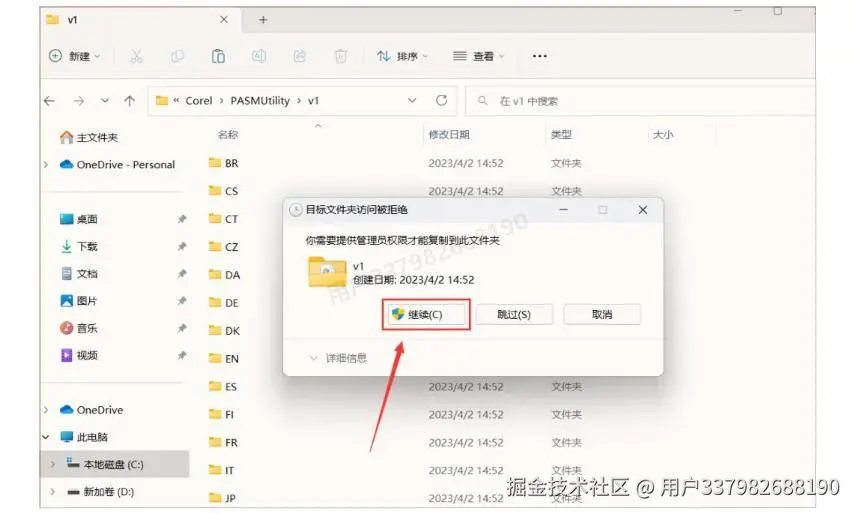855x514 pixels.
Task: Open the 新建 new item menu
Action: tap(75, 56)
